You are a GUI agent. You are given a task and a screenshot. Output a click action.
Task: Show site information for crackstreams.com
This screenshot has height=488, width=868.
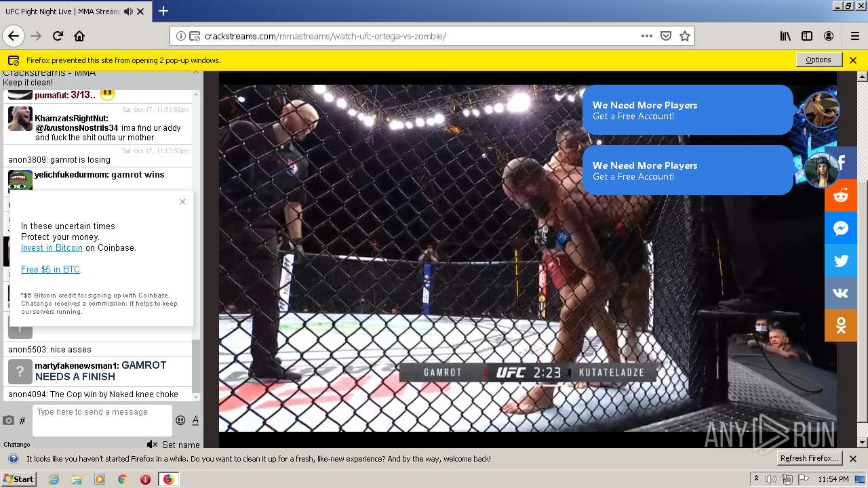point(181,36)
